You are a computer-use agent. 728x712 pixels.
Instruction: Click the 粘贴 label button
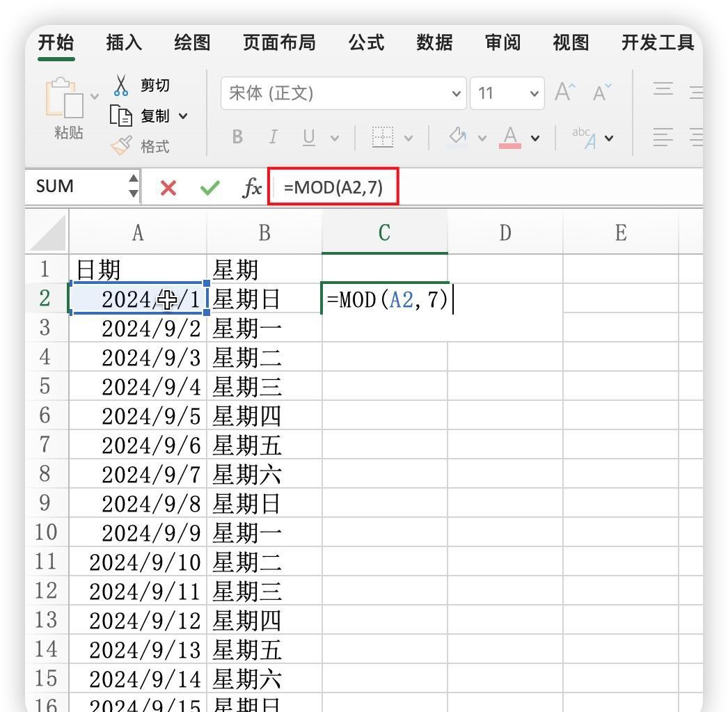tap(69, 133)
